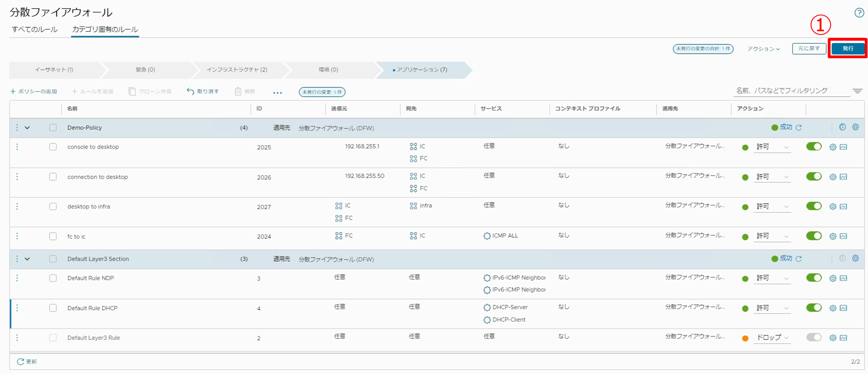Collapse the Demo-Policy section
The image size is (868, 374).
[x=27, y=128]
